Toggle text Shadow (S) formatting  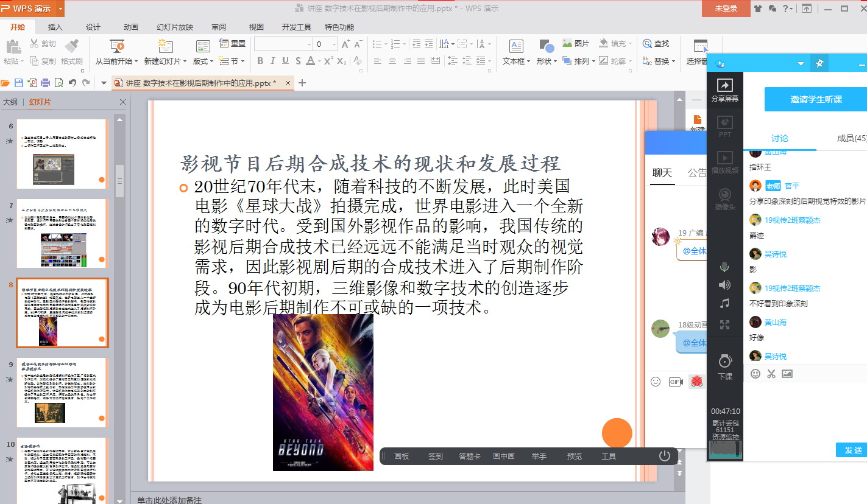[x=297, y=61]
